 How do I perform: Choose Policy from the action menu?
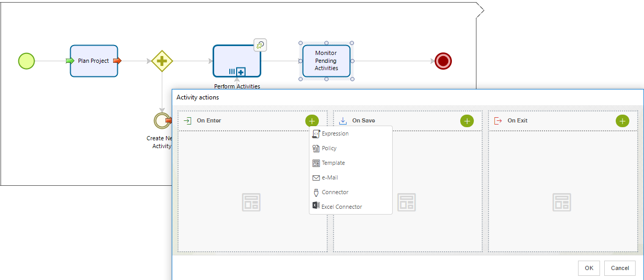pos(329,149)
